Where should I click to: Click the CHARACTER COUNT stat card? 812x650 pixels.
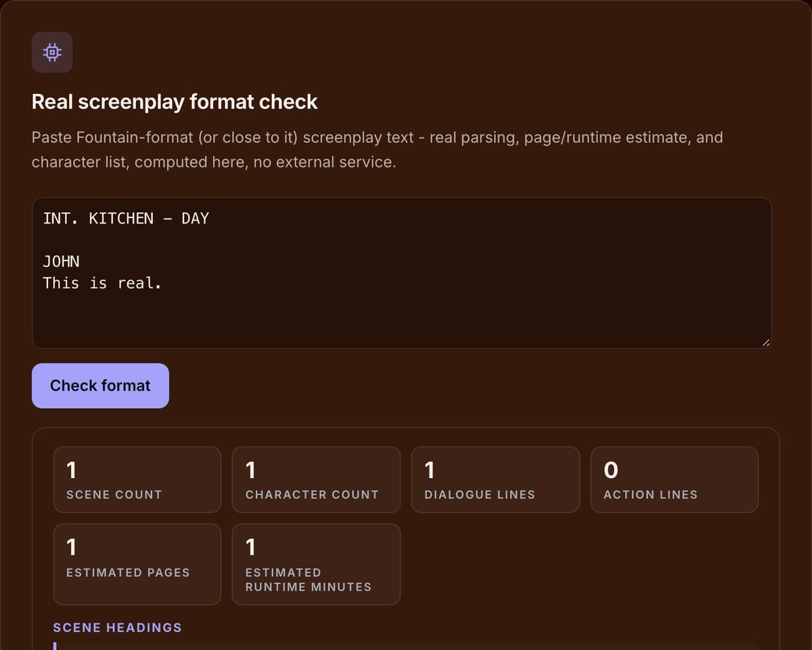pyautogui.click(x=316, y=479)
